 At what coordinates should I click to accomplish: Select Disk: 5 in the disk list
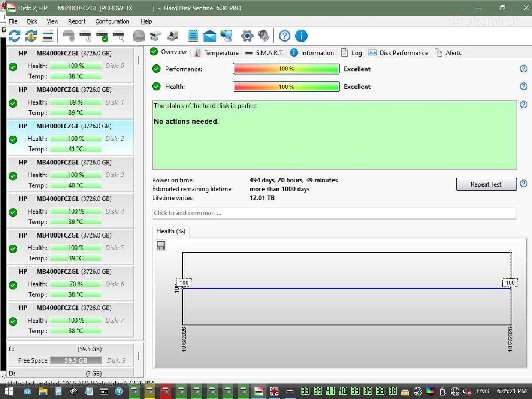coord(70,247)
